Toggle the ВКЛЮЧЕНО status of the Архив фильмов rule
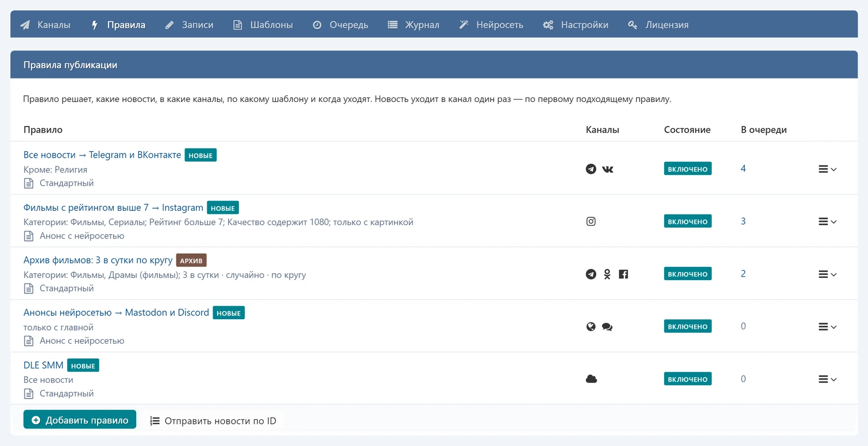The image size is (868, 446). pos(687,274)
